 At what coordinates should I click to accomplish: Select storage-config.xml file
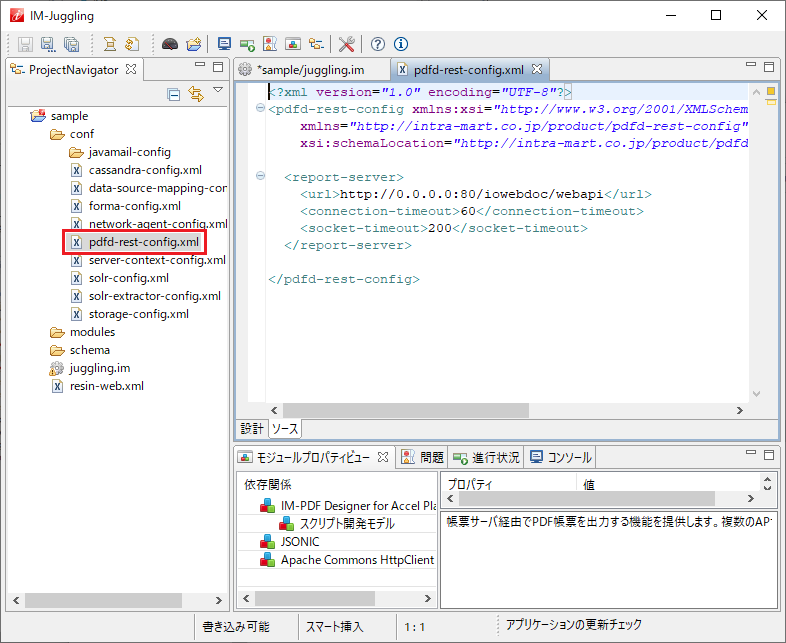138,314
